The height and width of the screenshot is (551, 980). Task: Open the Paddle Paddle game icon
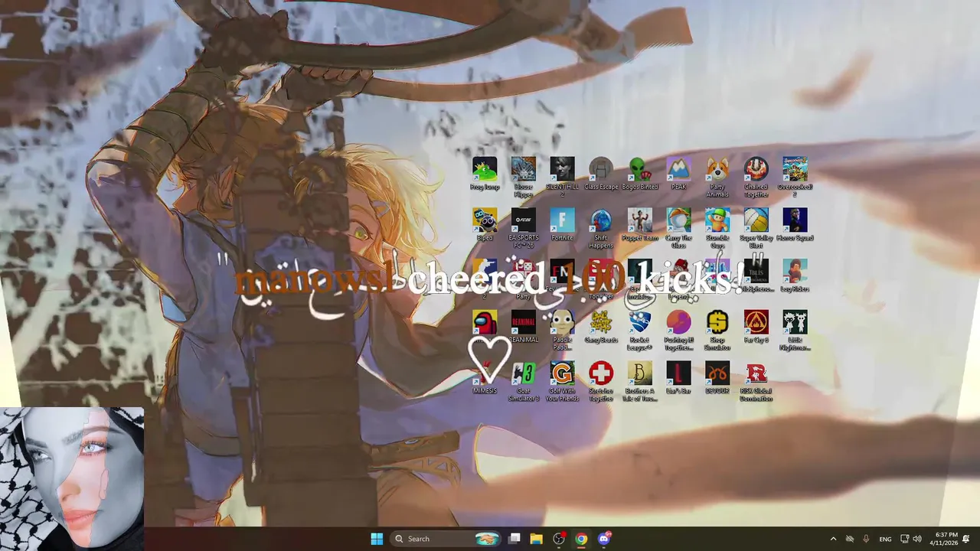562,331
